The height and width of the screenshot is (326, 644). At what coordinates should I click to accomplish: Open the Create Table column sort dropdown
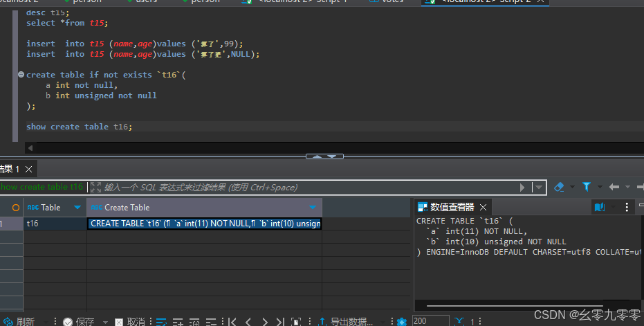(x=313, y=208)
